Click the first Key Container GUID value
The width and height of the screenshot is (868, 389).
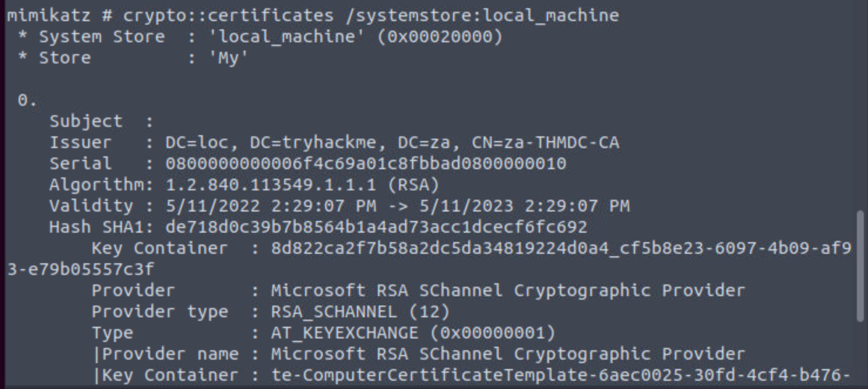(560, 248)
